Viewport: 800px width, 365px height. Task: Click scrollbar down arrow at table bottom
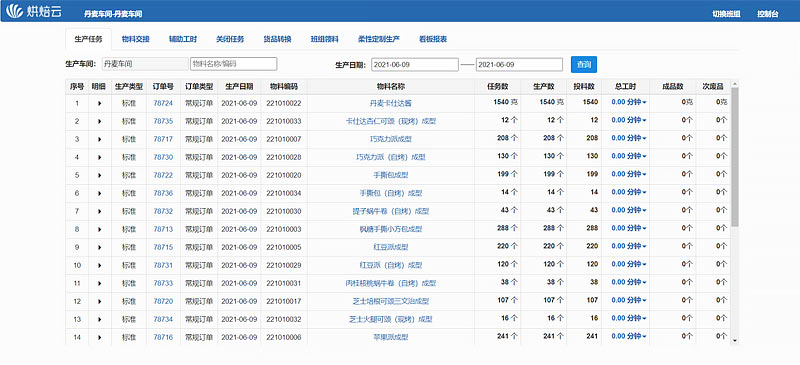point(735,339)
